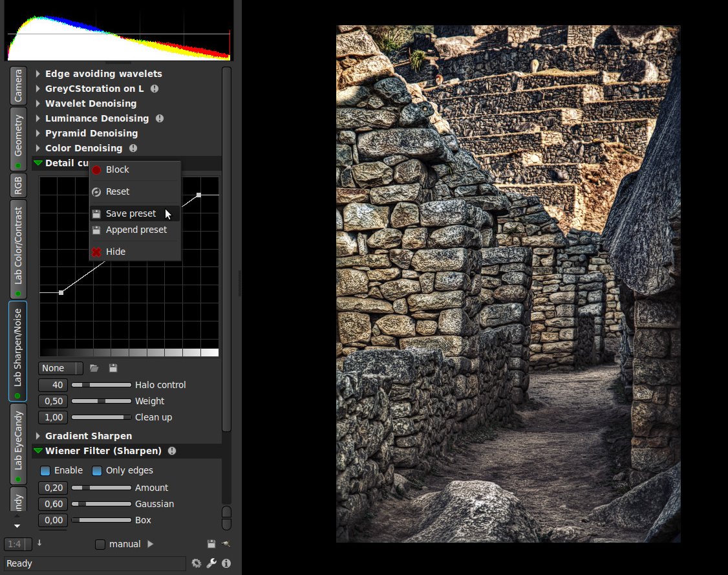Click the info icon in status bar

[x=226, y=563]
